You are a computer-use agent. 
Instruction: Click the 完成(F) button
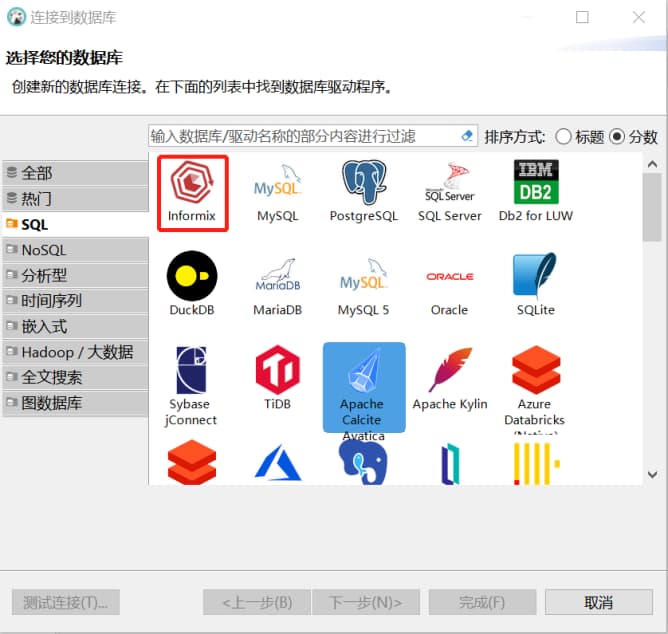pyautogui.click(x=482, y=602)
